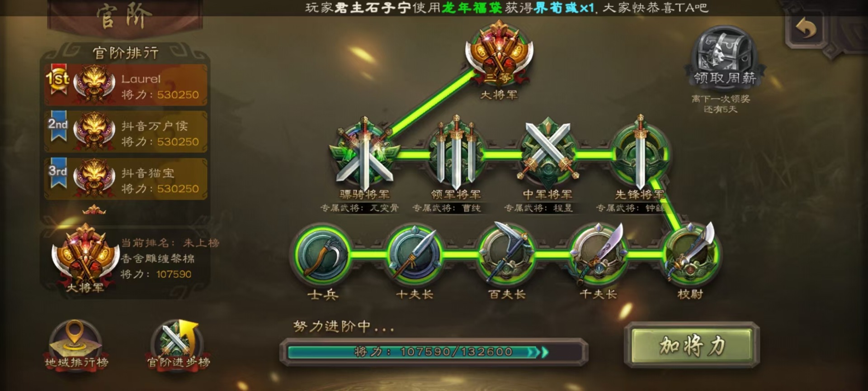The image size is (868, 391).
Task: Select the 士兵 rank sickle icon
Action: click(x=323, y=256)
